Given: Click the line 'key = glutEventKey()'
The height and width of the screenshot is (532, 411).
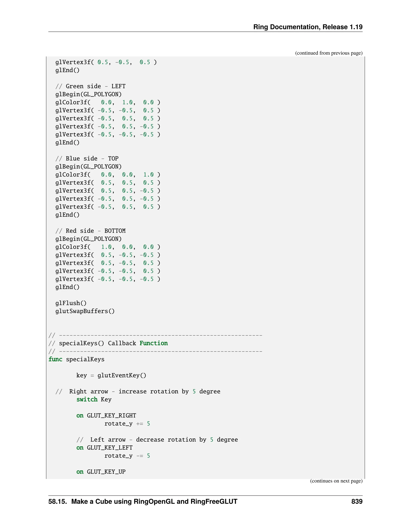Looking at the screenshot, I should tap(111, 375).
